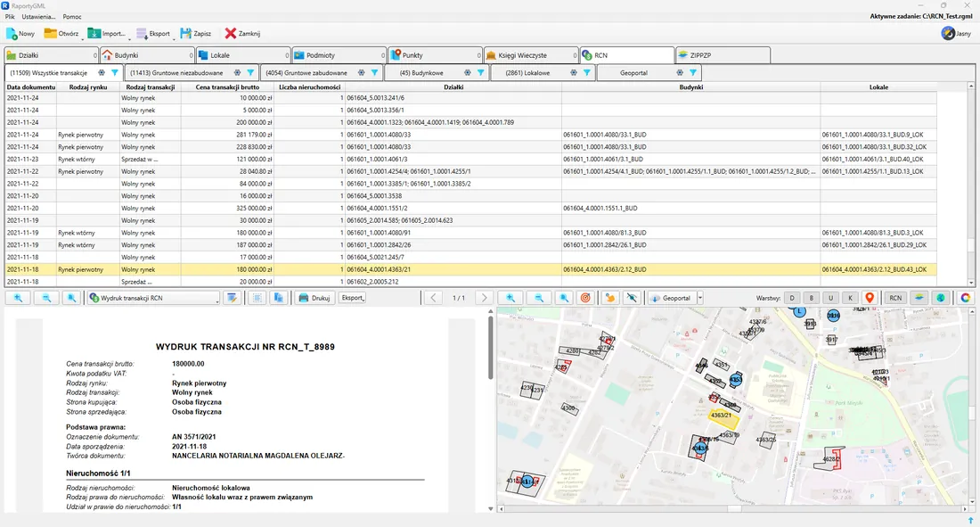Toggle the RCN map layer

tap(895, 298)
